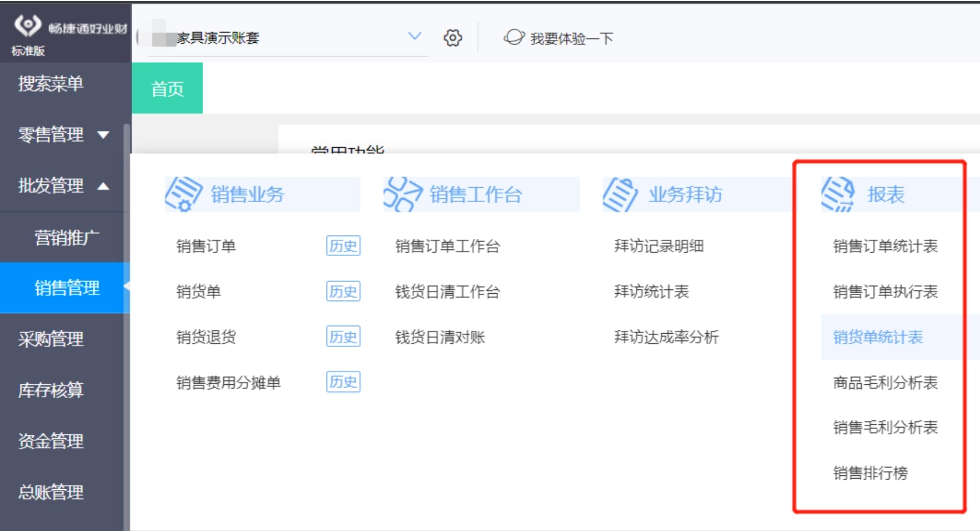Open 销售订单工作台
Image resolution: width=980 pixels, height=532 pixels.
[x=448, y=246]
